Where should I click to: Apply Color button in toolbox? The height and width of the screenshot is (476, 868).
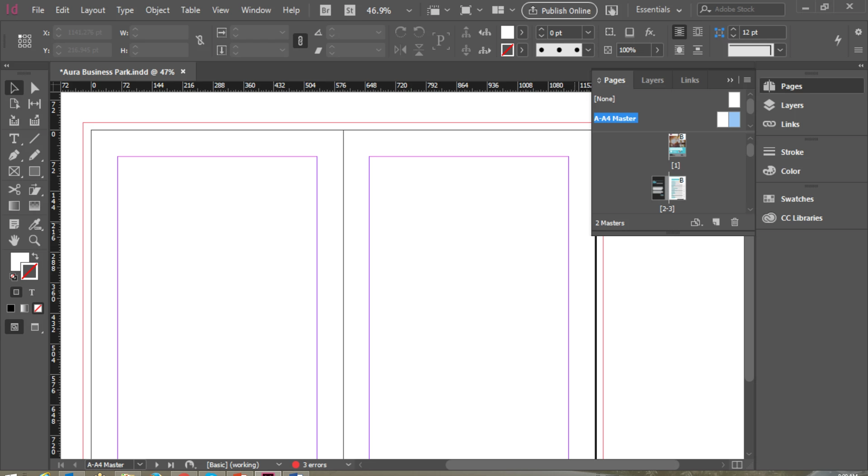10,309
